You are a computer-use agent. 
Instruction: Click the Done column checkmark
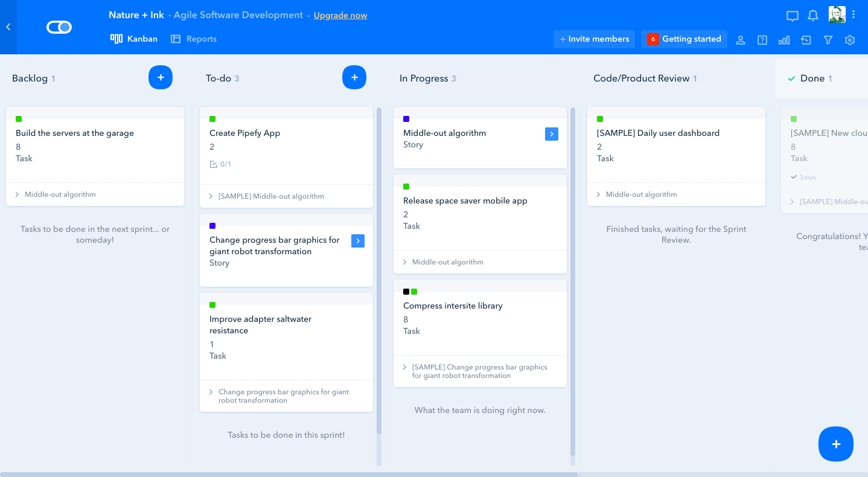point(792,78)
